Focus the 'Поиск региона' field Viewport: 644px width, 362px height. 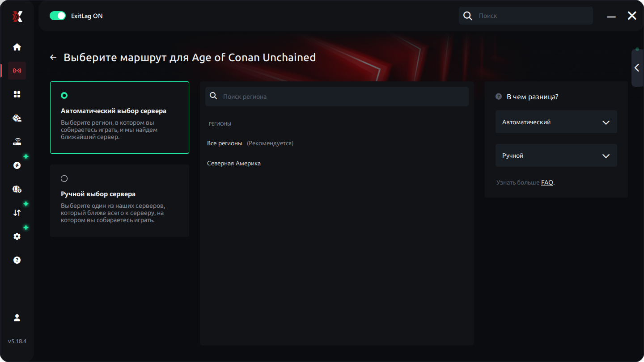(x=337, y=96)
